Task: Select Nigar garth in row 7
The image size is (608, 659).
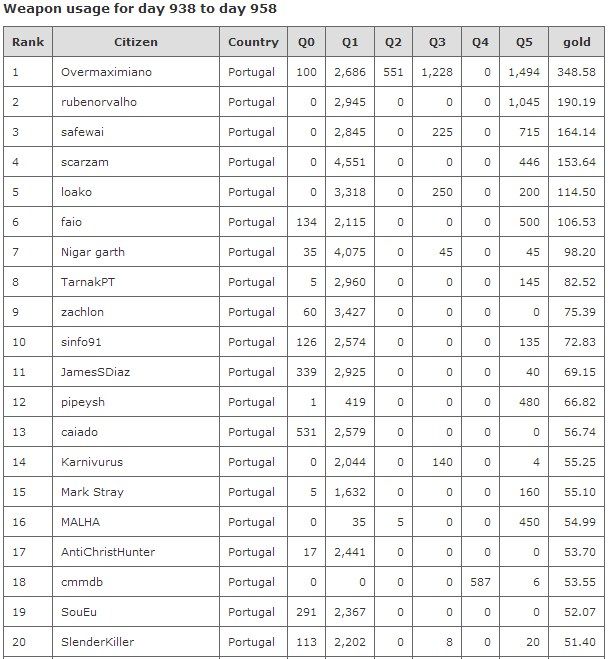Action: point(93,252)
